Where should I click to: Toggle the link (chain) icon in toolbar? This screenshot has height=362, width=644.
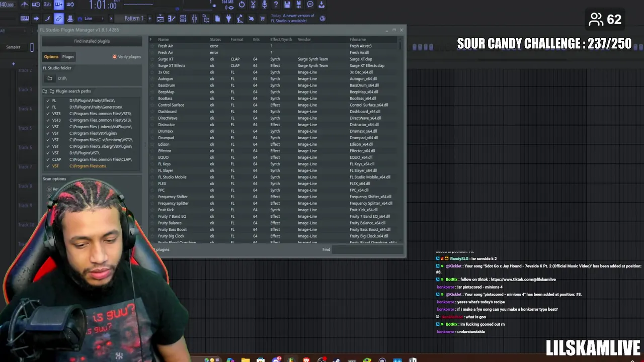pos(59,19)
